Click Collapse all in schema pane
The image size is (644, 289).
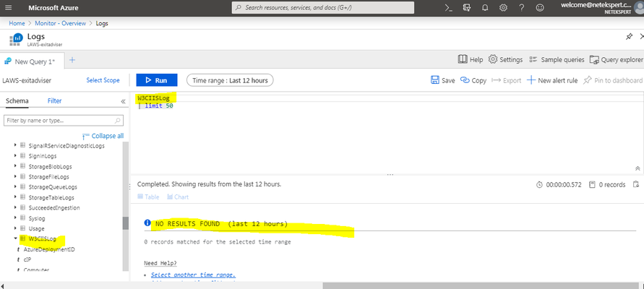point(103,136)
